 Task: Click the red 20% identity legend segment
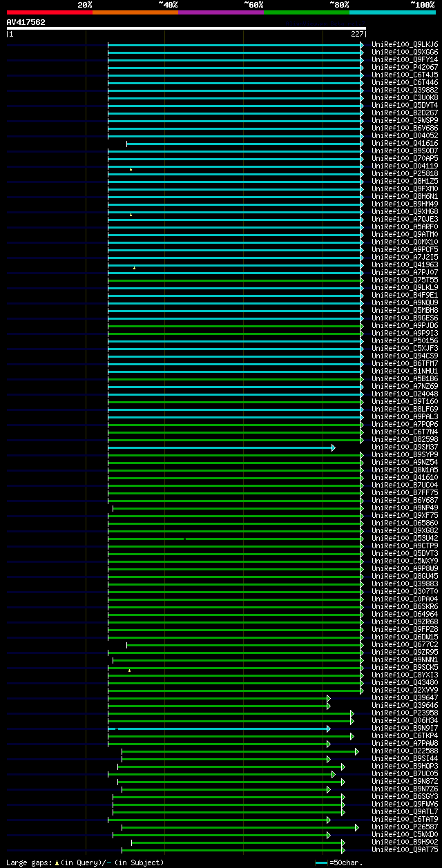(x=50, y=12)
